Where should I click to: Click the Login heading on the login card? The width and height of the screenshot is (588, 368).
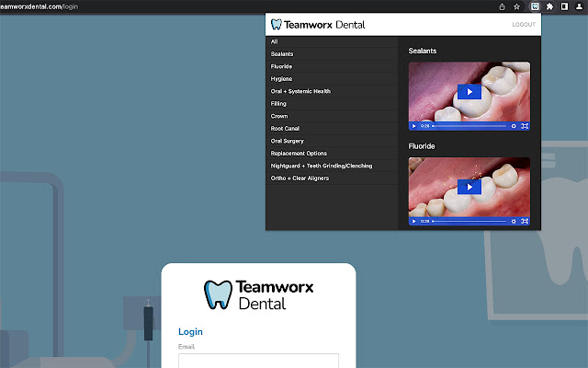pos(190,331)
